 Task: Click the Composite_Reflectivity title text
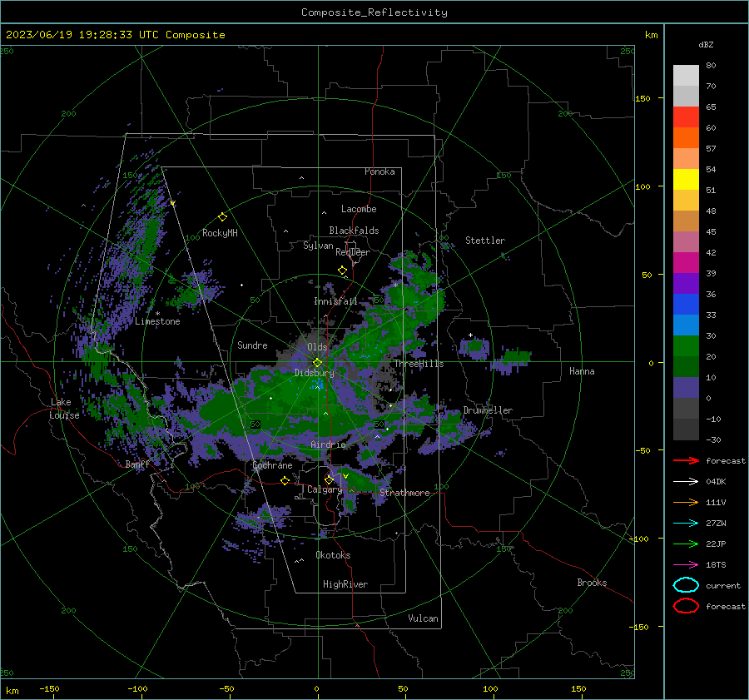(x=374, y=12)
